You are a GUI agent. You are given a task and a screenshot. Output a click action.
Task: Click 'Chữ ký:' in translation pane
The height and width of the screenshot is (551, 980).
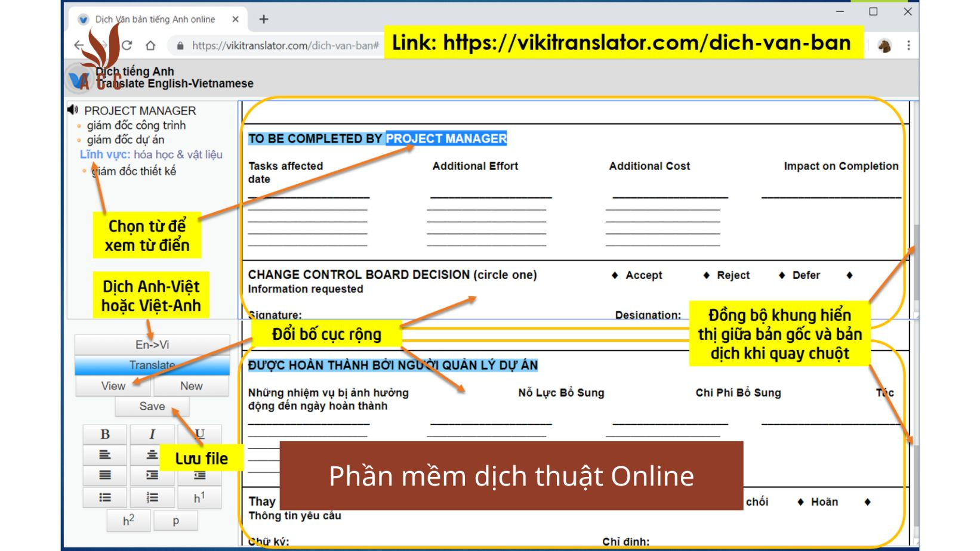pyautogui.click(x=269, y=541)
